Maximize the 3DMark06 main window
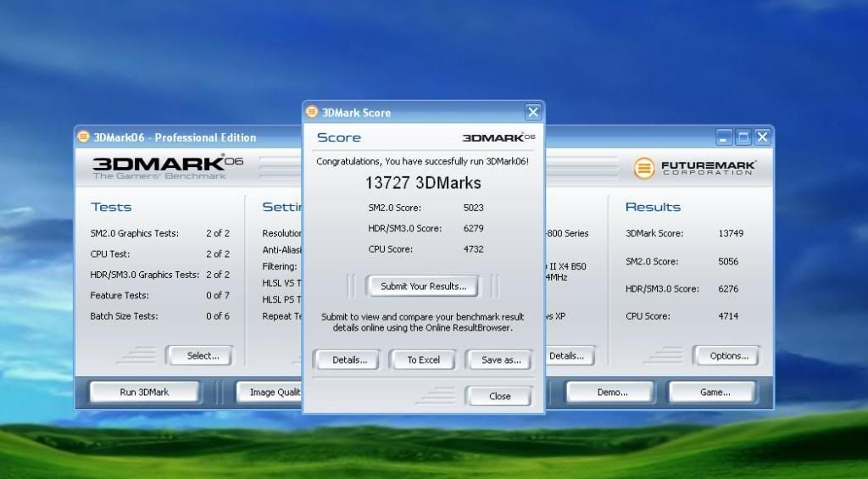 [x=743, y=136]
